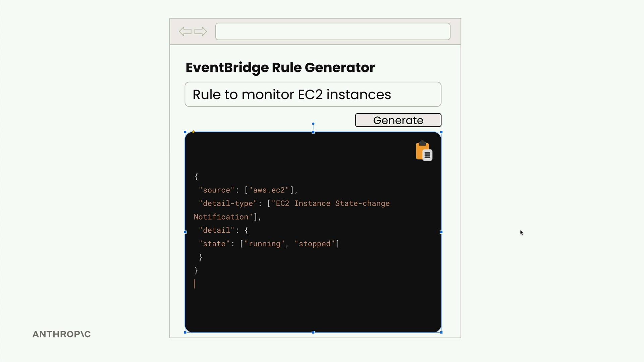Click the top-left selection handle
This screenshot has height=362, width=644.
point(185,132)
